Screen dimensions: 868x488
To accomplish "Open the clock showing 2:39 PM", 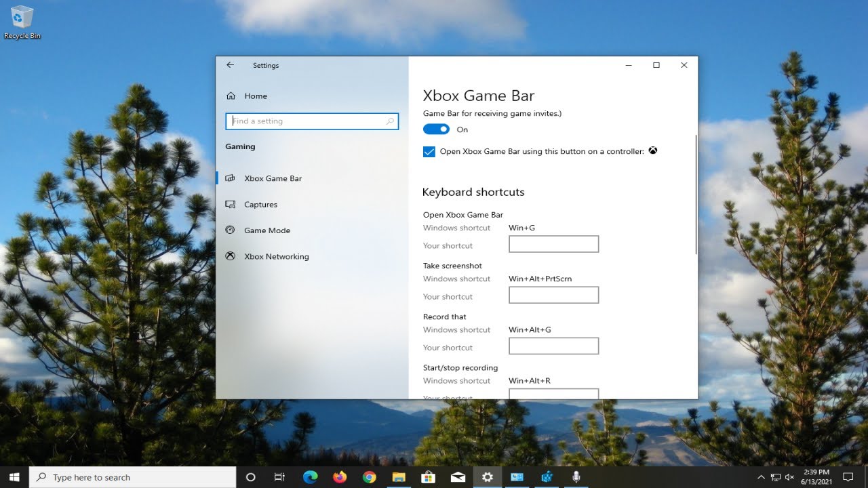I will [816, 476].
